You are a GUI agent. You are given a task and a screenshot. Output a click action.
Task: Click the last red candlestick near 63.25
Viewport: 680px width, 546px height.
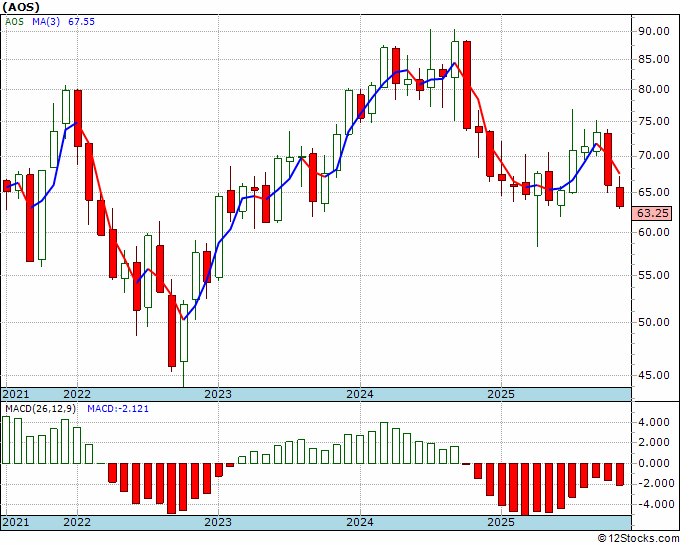[x=620, y=196]
